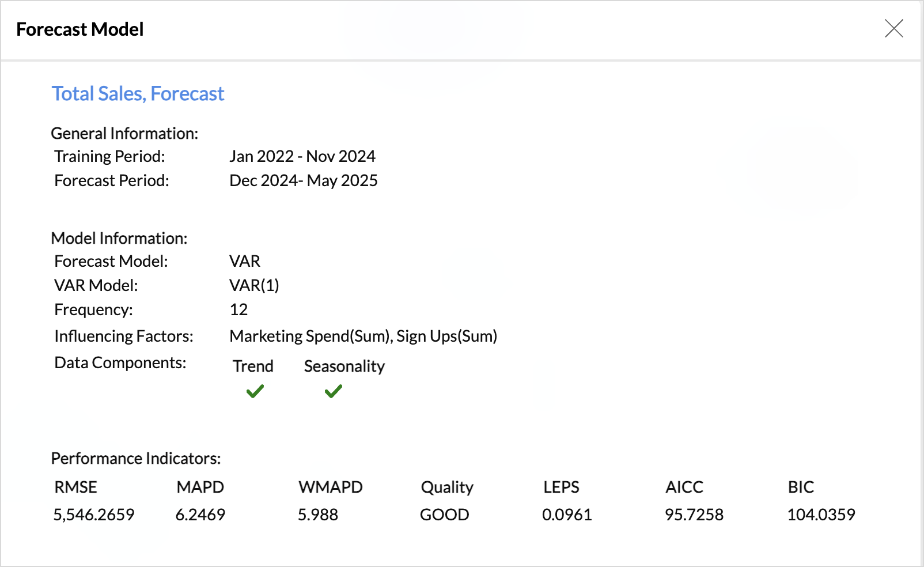Click the GOOD quality rating
924x567 pixels.
444,514
